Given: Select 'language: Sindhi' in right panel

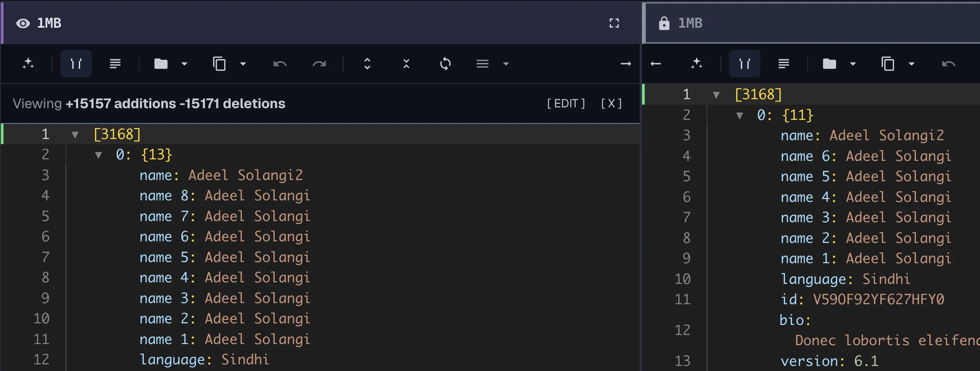Looking at the screenshot, I should coord(846,279).
